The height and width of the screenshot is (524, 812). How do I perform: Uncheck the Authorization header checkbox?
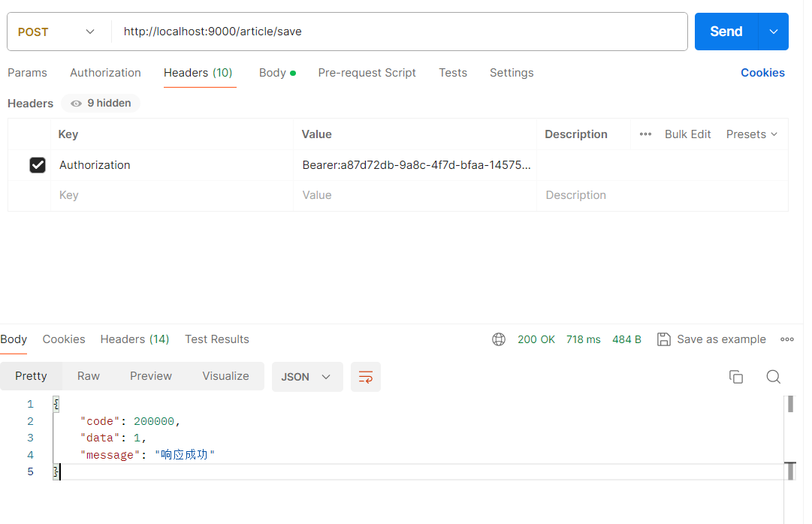(x=38, y=165)
